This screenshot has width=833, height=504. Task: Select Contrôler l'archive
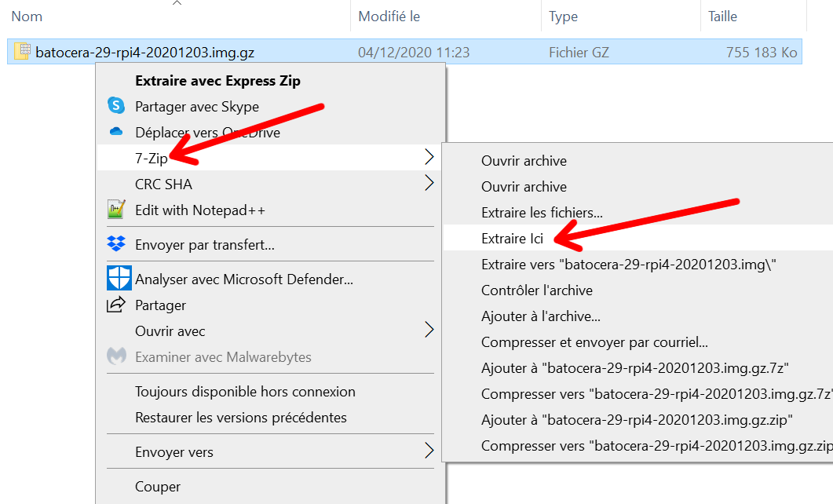click(536, 290)
